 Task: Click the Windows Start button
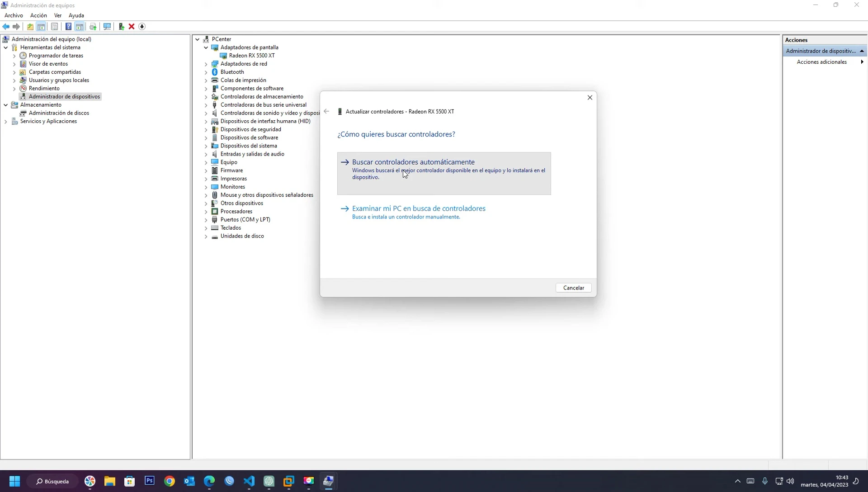14,481
